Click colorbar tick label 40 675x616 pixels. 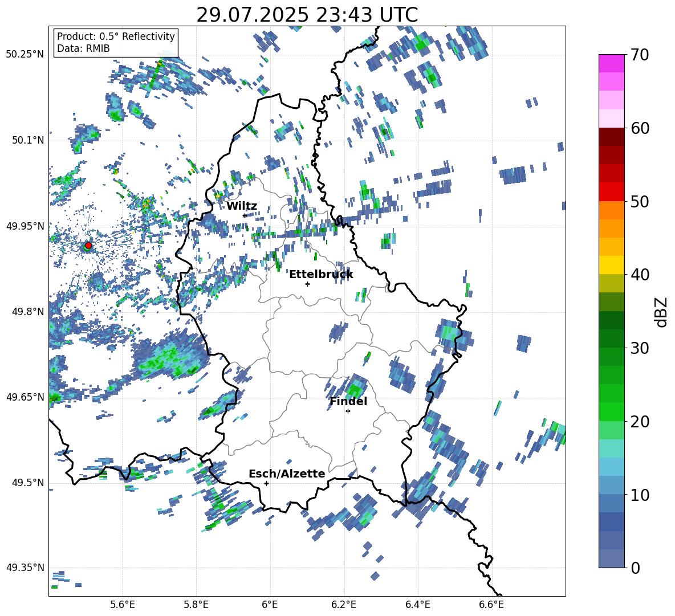[x=640, y=275]
